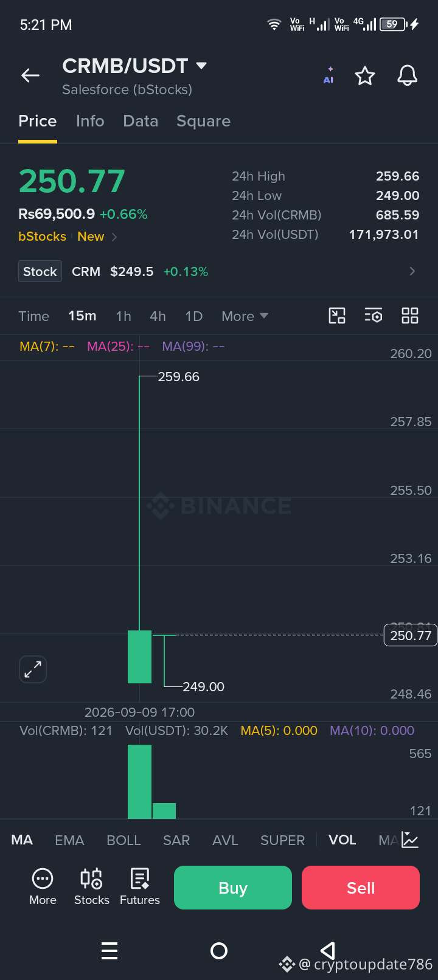The image size is (438, 980).
Task: Open price alert bell icon
Action: (408, 75)
